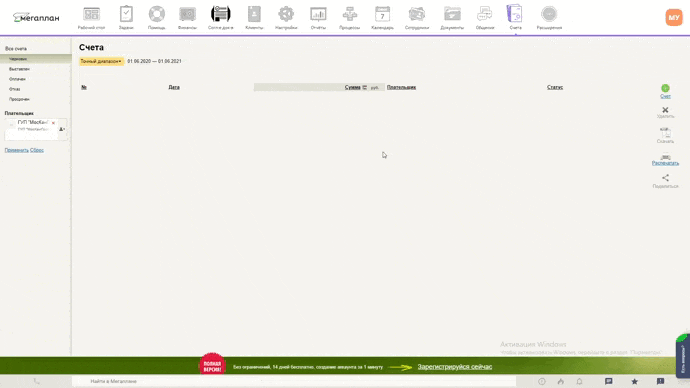This screenshot has height=388, width=690.
Task: Click the Удалить cross icon
Action: [665, 110]
